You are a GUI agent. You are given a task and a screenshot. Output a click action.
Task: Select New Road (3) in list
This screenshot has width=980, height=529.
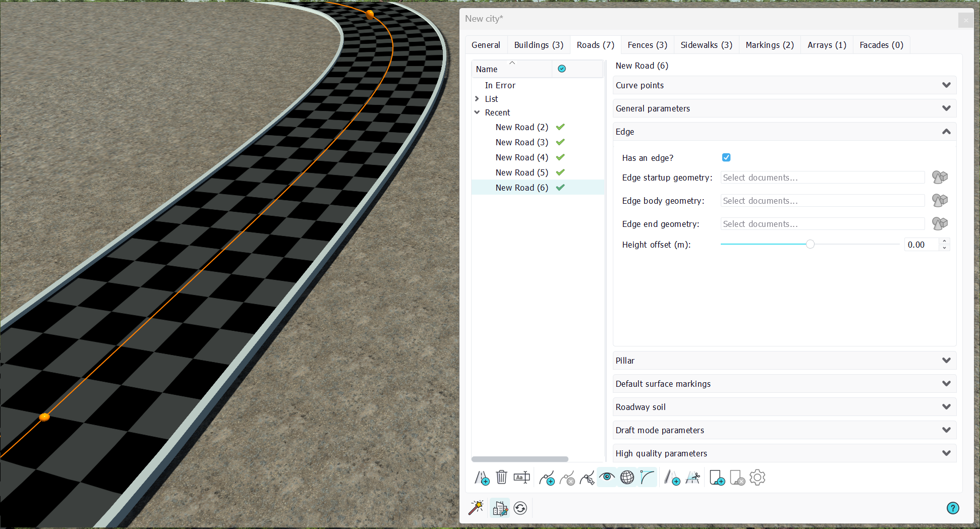pyautogui.click(x=522, y=142)
